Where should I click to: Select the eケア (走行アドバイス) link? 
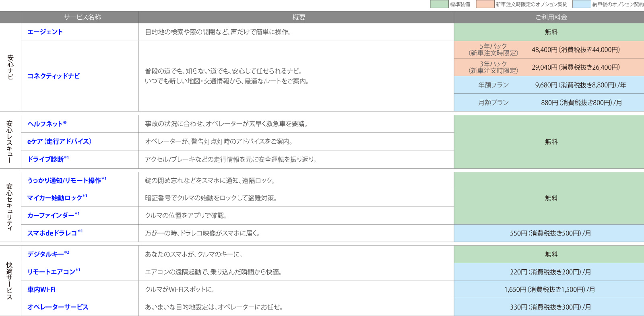59,142
